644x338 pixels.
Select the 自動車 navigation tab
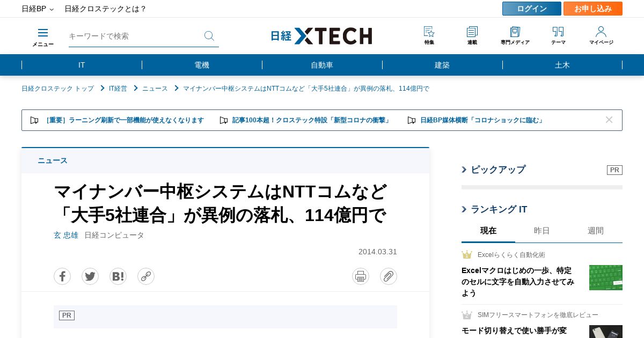pyautogui.click(x=322, y=65)
